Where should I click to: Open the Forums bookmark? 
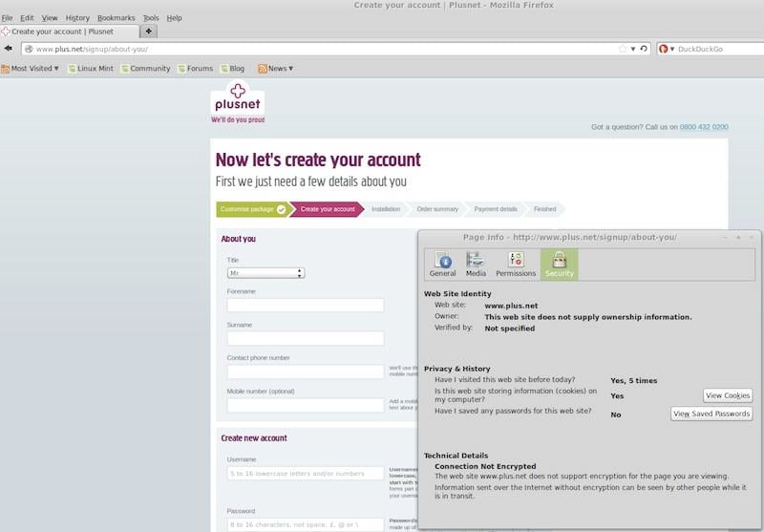coord(196,69)
